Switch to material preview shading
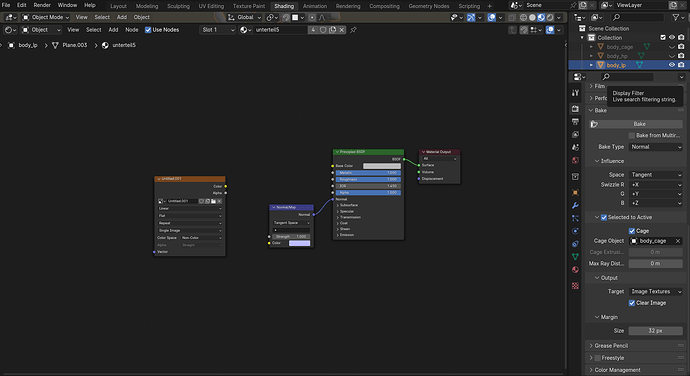690x376 pixels. point(541,18)
